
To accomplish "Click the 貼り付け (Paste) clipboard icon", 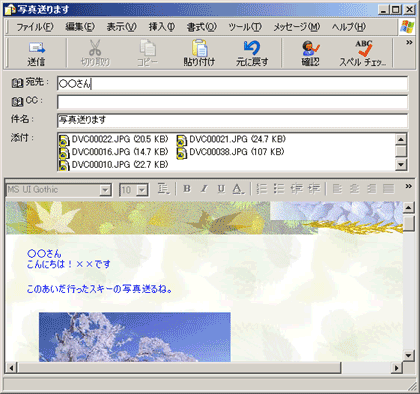I will coord(199,48).
